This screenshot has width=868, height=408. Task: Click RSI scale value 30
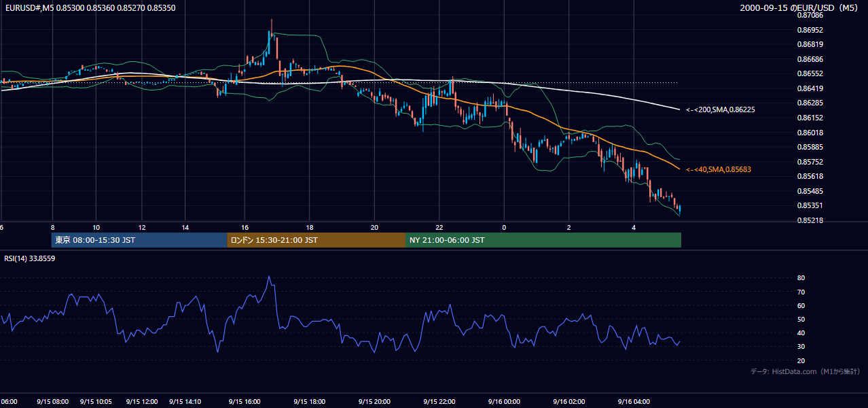click(801, 346)
